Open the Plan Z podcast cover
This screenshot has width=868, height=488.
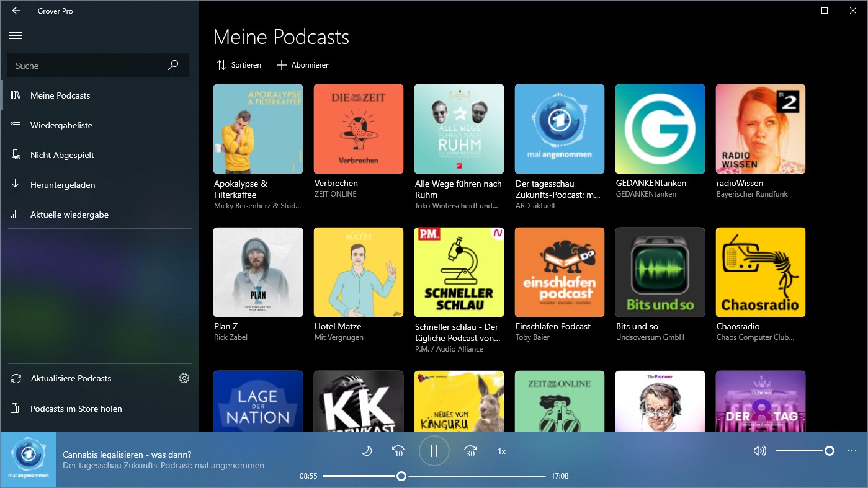258,272
